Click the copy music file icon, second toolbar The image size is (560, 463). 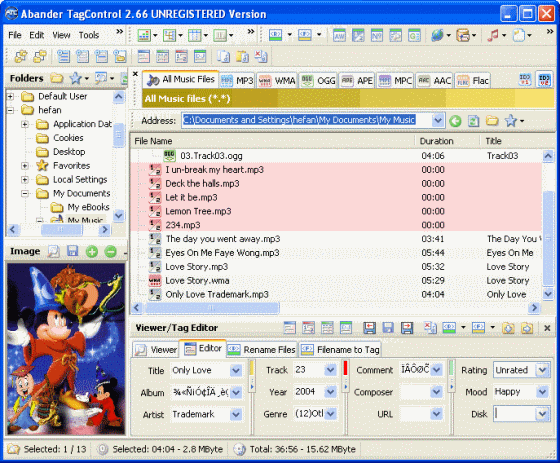224,56
